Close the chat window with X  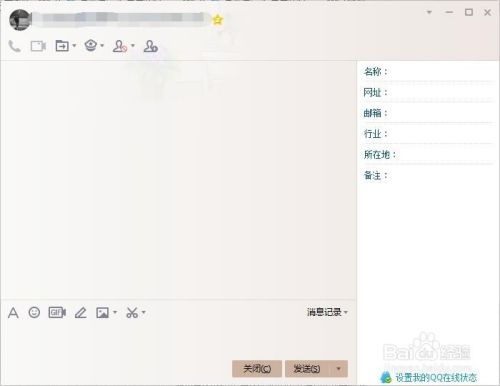pyautogui.click(x=487, y=13)
